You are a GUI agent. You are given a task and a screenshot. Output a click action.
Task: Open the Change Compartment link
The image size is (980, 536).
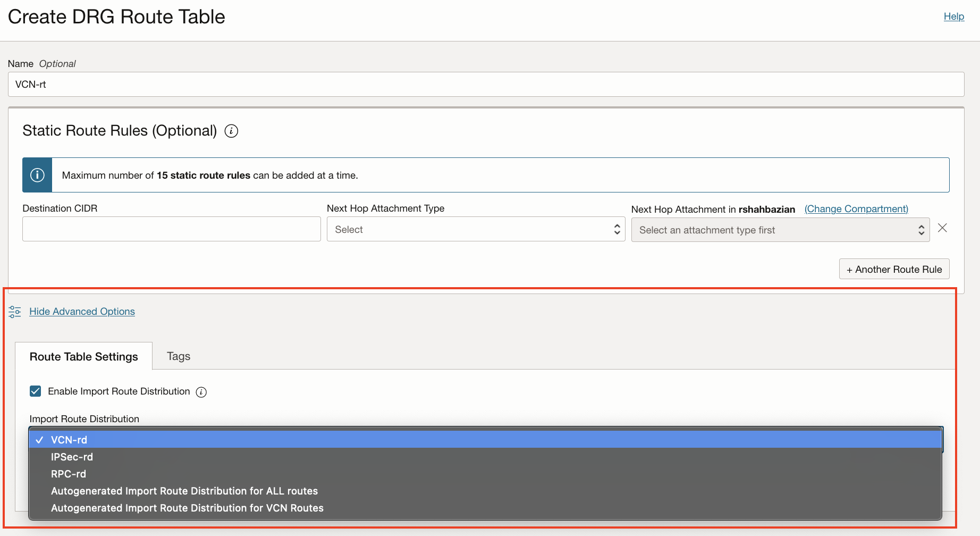[x=856, y=208]
